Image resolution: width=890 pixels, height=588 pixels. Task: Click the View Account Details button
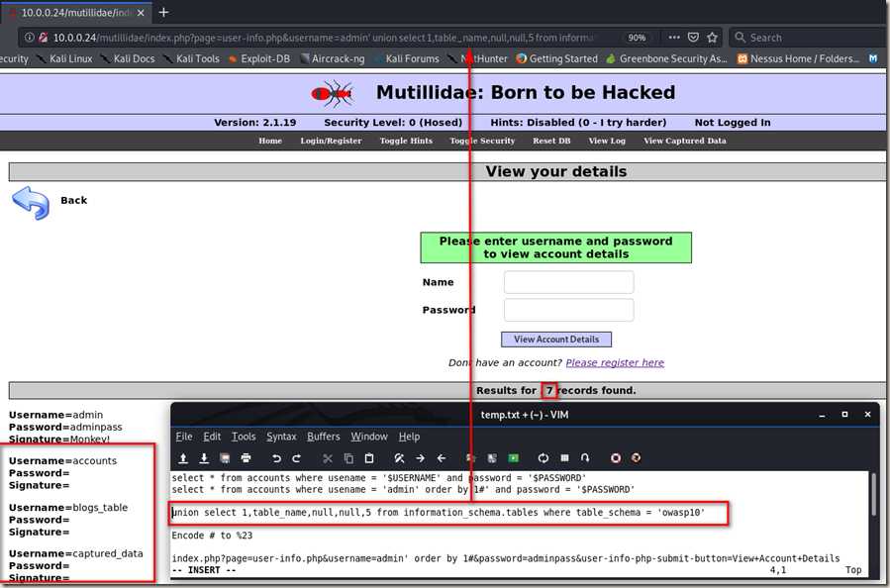point(556,340)
